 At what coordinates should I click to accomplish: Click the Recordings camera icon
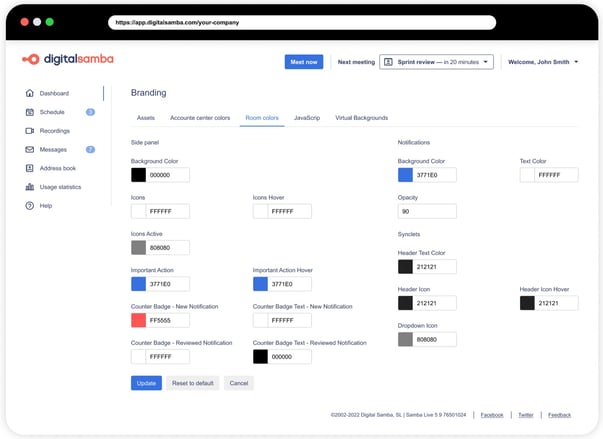point(30,131)
